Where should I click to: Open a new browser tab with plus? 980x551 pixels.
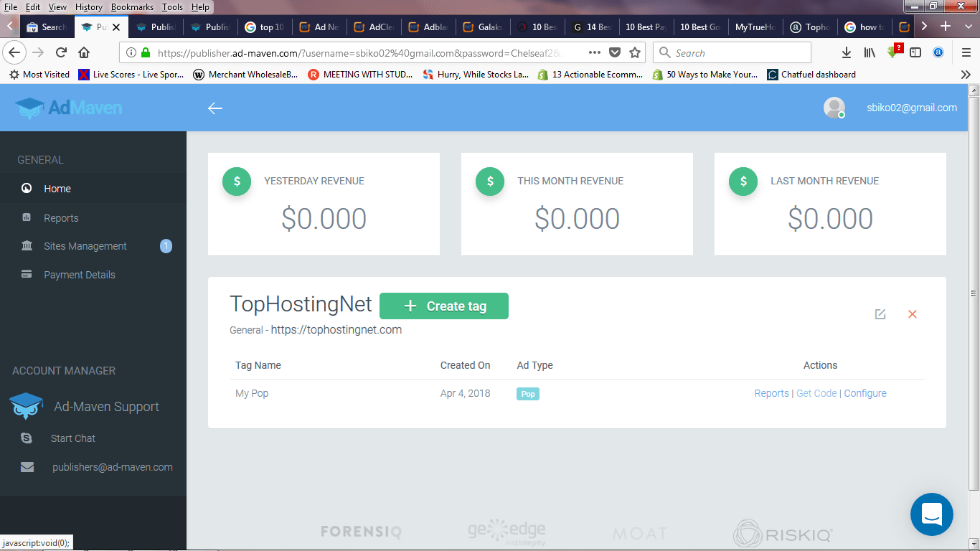click(x=946, y=27)
